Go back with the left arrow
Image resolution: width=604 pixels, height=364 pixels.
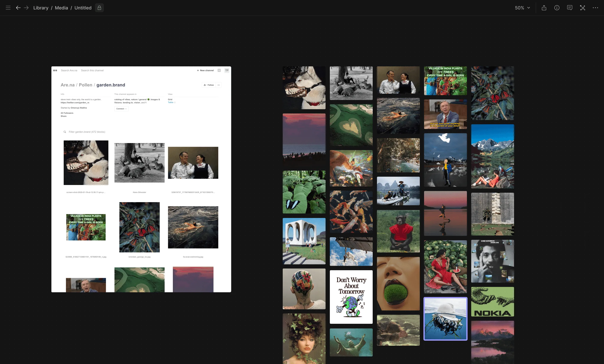pos(18,8)
